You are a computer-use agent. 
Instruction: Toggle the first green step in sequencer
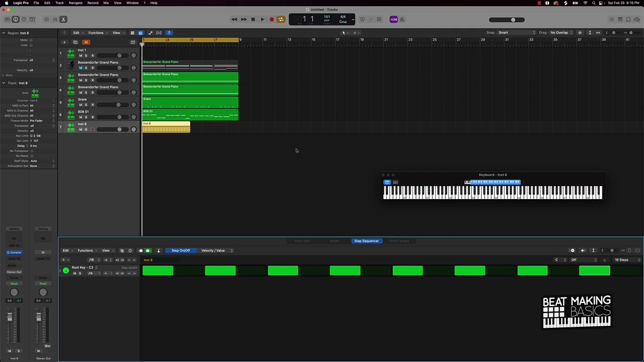click(158, 271)
